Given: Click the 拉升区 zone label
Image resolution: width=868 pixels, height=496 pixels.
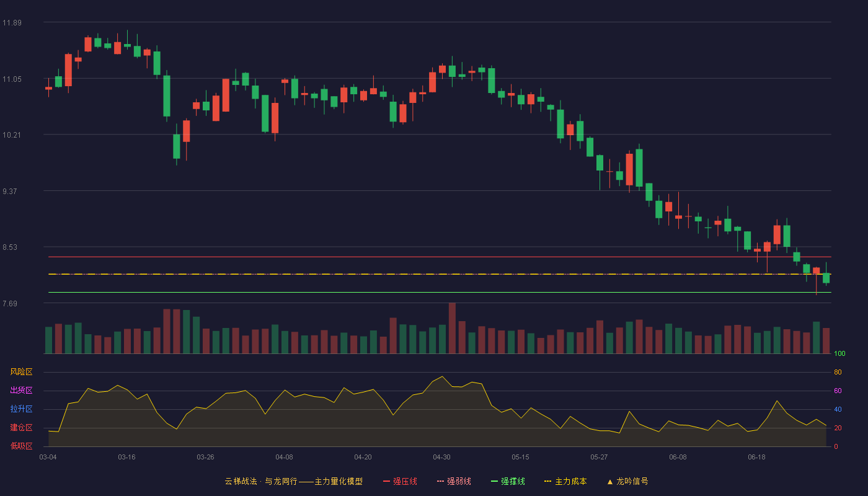Looking at the screenshot, I should pos(21,409).
